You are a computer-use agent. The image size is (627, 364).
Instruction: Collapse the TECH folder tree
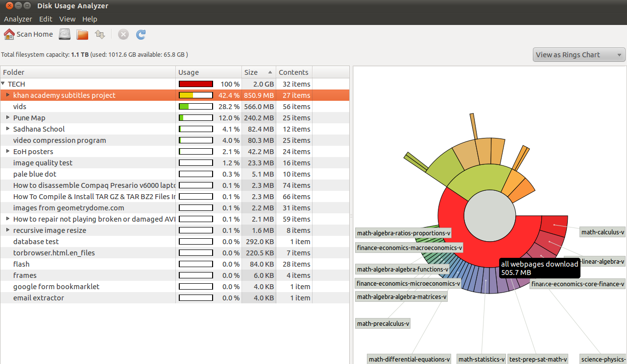[3, 84]
